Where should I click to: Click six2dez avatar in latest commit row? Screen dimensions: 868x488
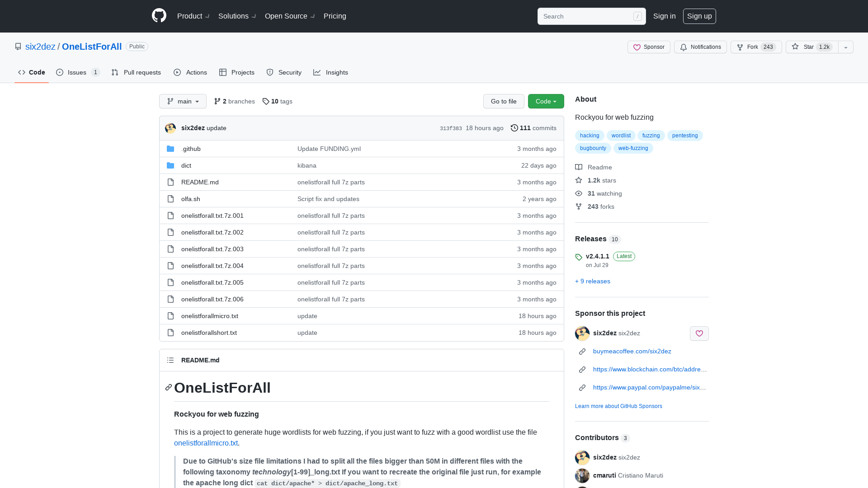(x=170, y=128)
